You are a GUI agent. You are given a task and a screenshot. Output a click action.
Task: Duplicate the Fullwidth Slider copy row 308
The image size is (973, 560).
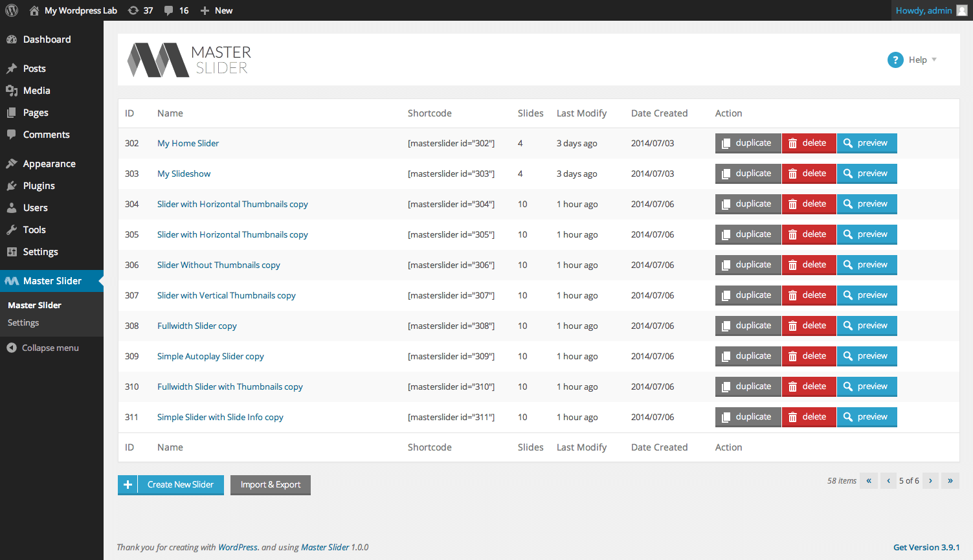click(748, 326)
